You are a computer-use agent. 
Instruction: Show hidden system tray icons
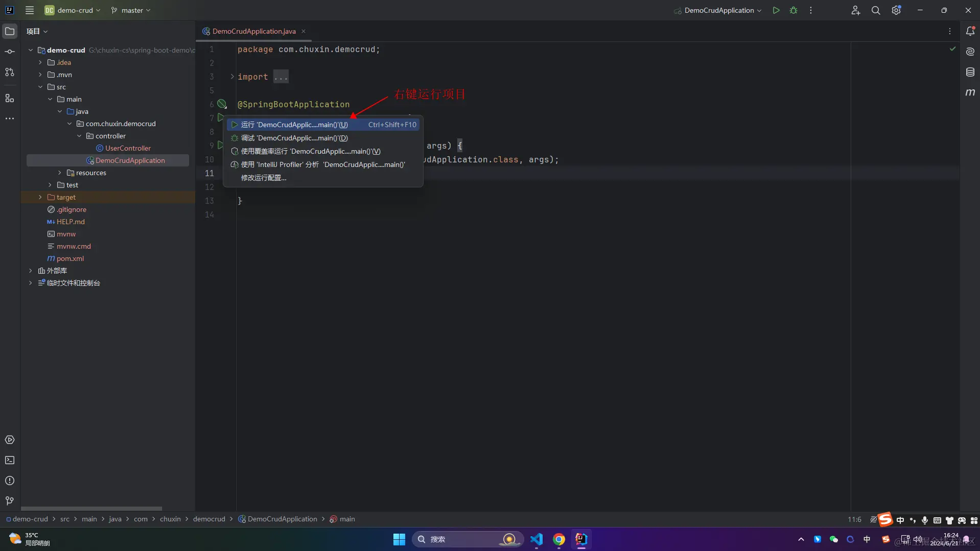[801, 539]
